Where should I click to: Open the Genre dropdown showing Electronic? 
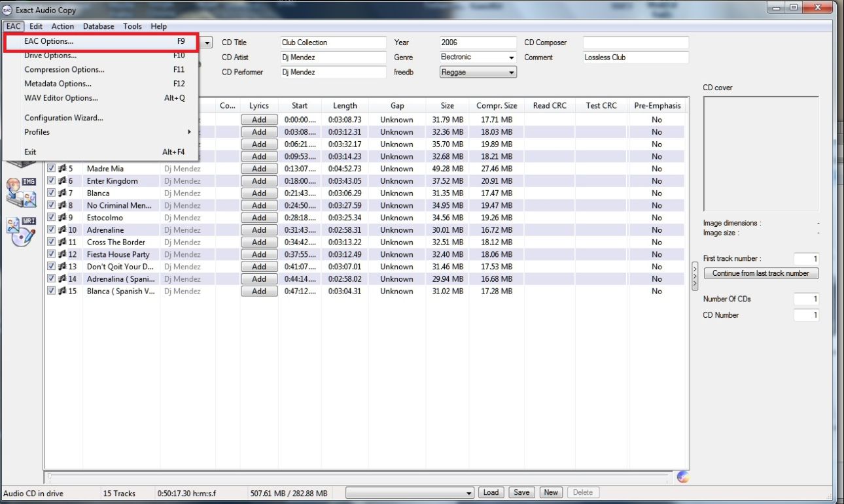pyautogui.click(x=478, y=58)
